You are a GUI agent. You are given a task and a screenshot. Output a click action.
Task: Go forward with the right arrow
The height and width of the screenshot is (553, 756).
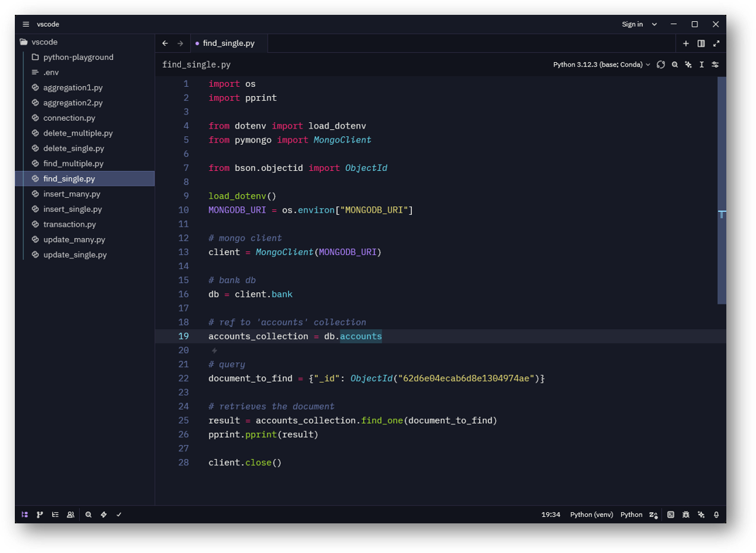point(180,43)
